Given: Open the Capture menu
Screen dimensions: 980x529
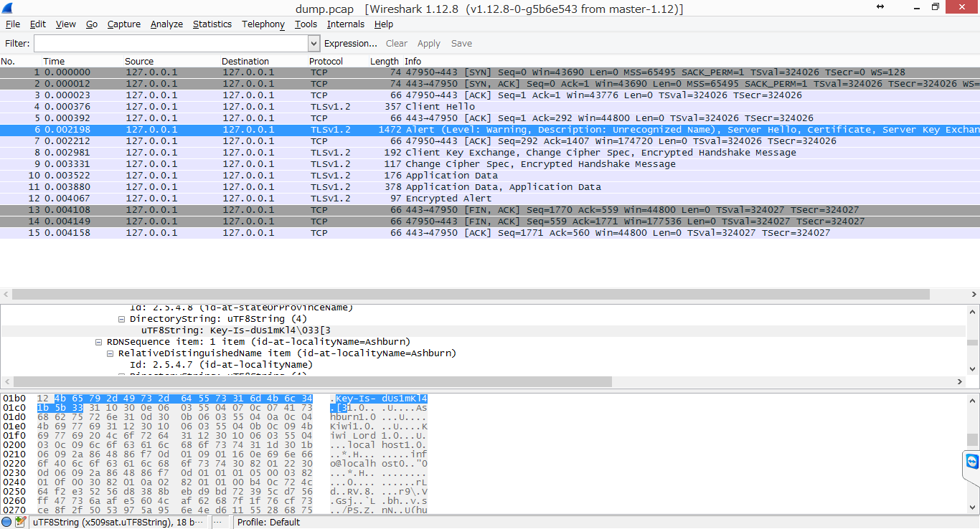Looking at the screenshot, I should pyautogui.click(x=124, y=24).
